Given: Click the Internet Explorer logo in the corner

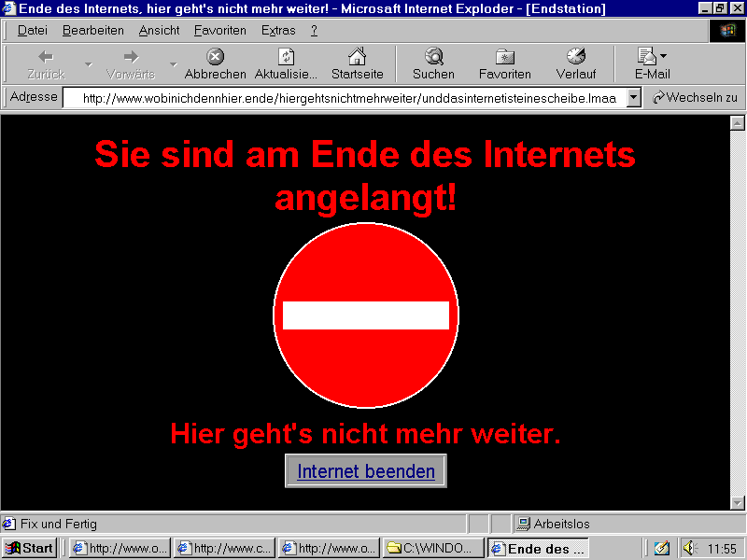Looking at the screenshot, I should 728,31.
